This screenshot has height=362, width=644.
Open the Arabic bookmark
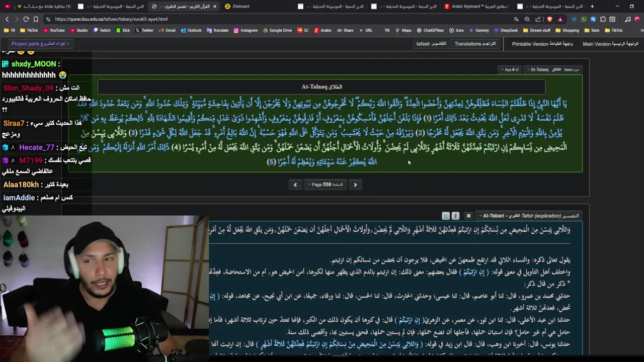pyautogui.click(x=323, y=30)
